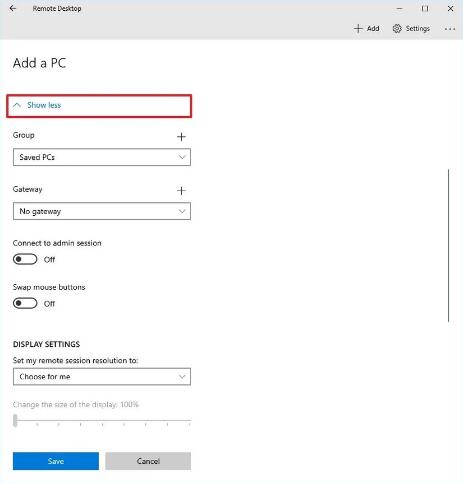
Task: Add a new group with plus icon
Action: tap(181, 137)
